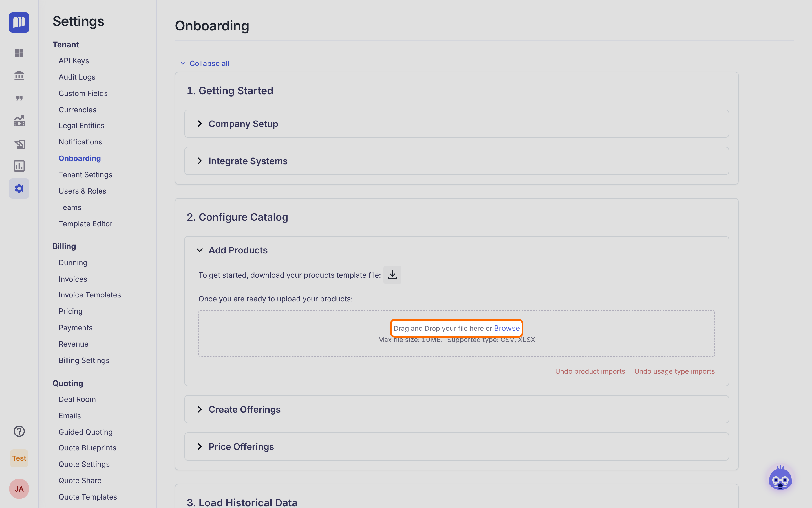The image size is (812, 508).
Task: Click the Test environment badge
Action: point(19,458)
